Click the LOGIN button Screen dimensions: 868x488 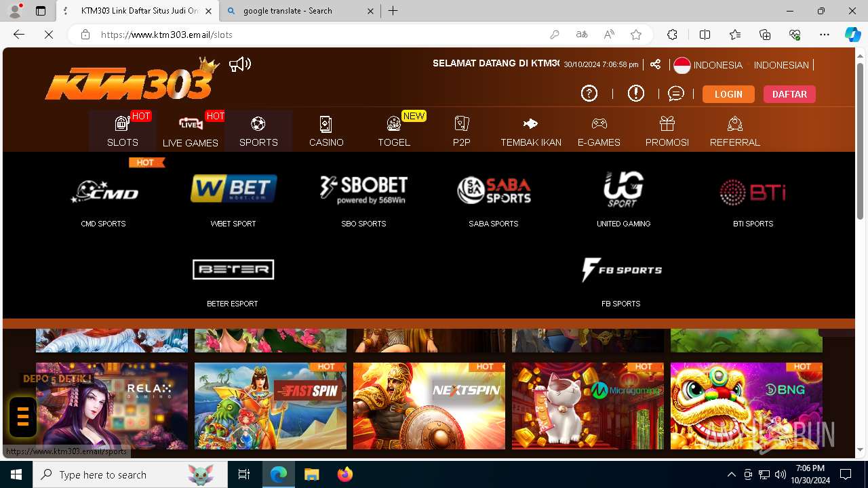click(x=728, y=94)
